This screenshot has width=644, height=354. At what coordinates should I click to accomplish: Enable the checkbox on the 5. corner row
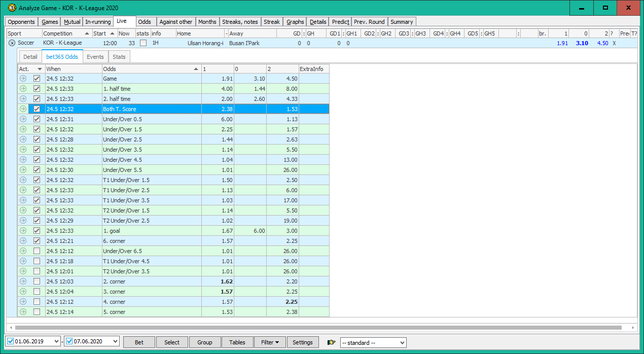tap(37, 311)
